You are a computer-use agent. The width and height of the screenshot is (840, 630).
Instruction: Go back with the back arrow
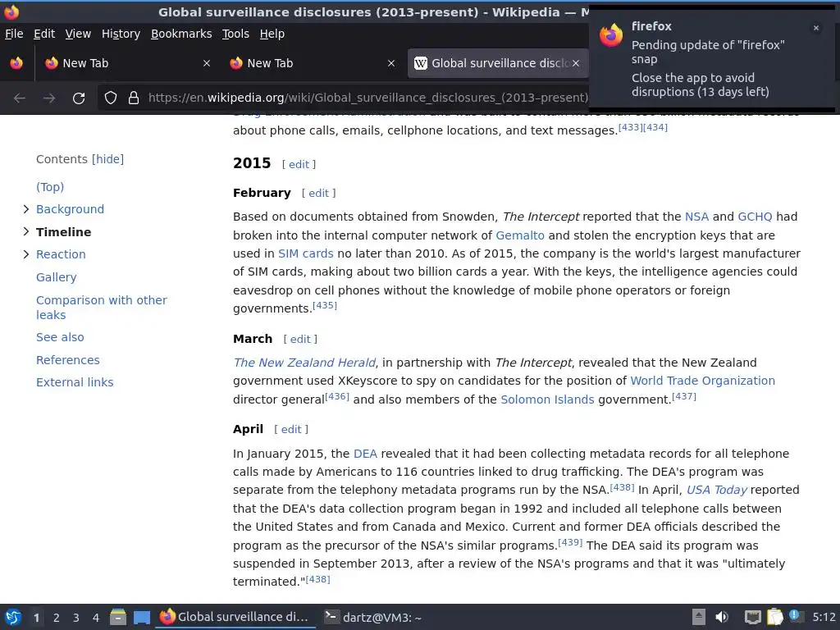pos(20,98)
